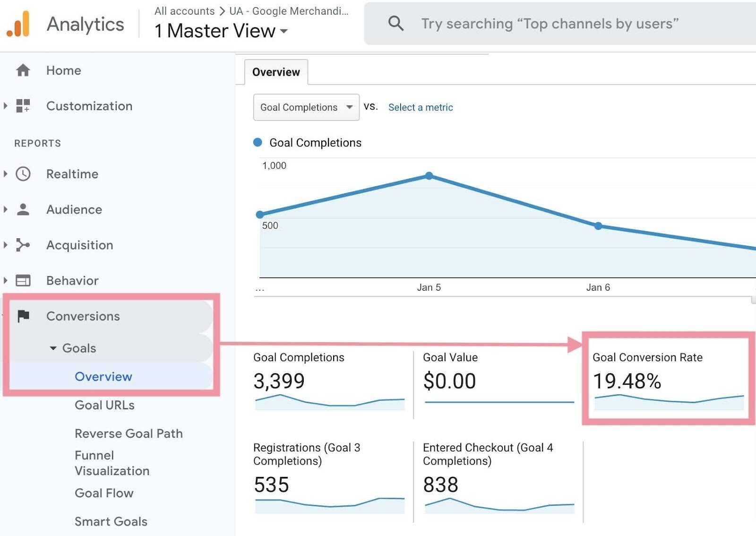Click the Conversions flag icon
The image size is (756, 536).
(x=23, y=316)
